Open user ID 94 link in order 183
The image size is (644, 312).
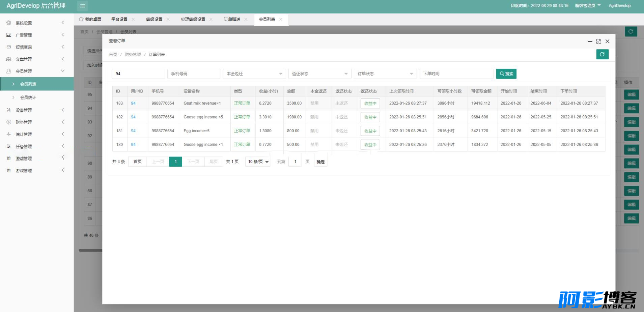[x=133, y=103]
